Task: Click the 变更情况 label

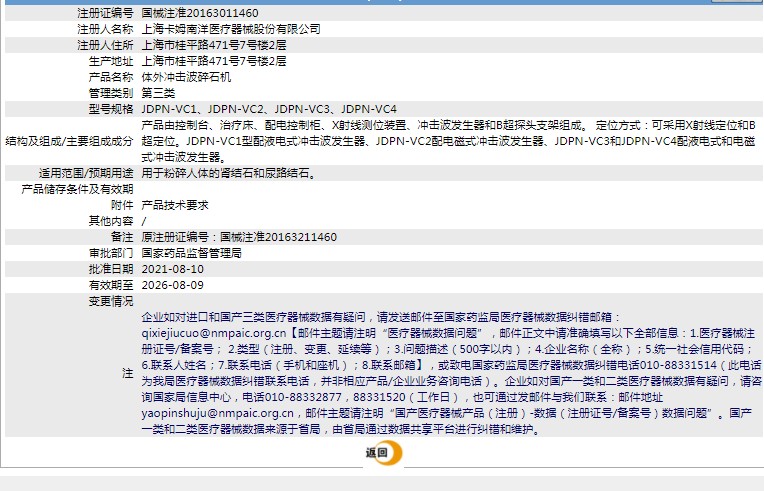Action: coord(111,302)
